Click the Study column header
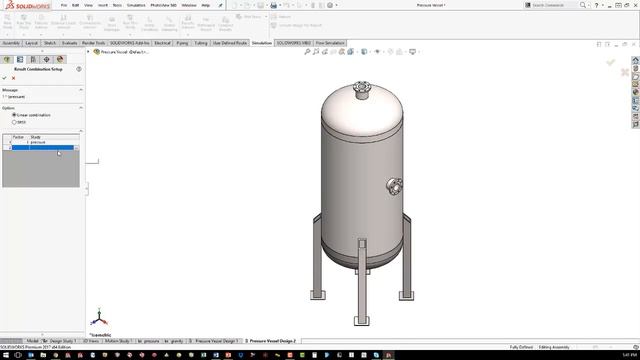 point(54,137)
